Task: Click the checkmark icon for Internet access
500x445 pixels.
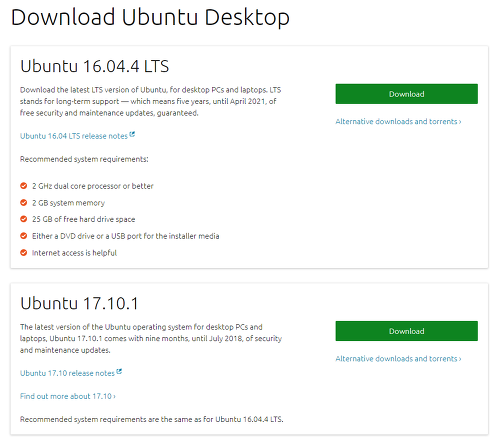Action: click(x=24, y=252)
